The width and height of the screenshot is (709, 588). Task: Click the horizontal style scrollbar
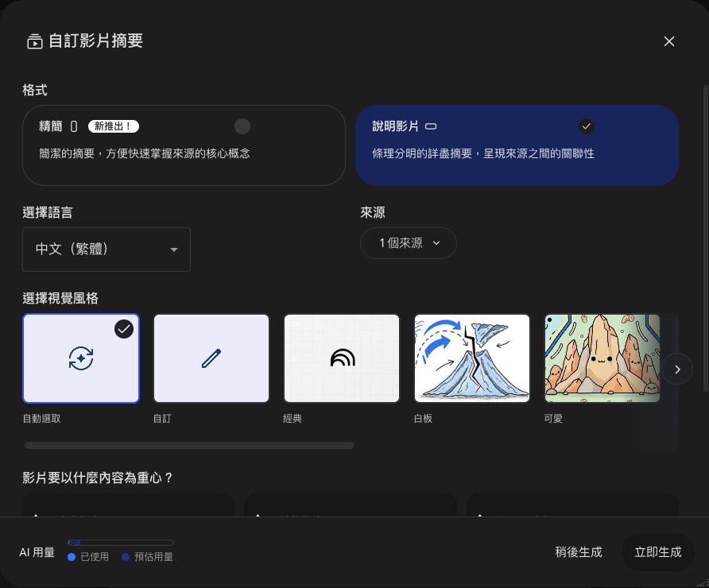click(x=189, y=446)
